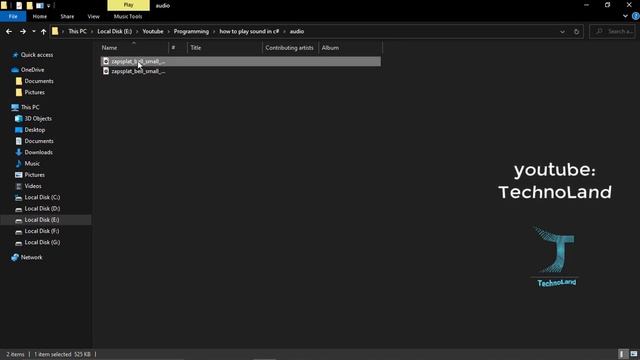Open OneDrive in navigation pane
Image resolution: width=640 pixels, height=360 pixels.
pyautogui.click(x=32, y=70)
